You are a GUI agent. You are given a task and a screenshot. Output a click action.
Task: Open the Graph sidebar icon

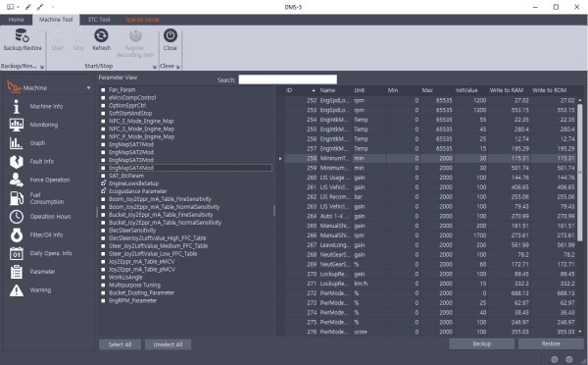[x=16, y=143]
